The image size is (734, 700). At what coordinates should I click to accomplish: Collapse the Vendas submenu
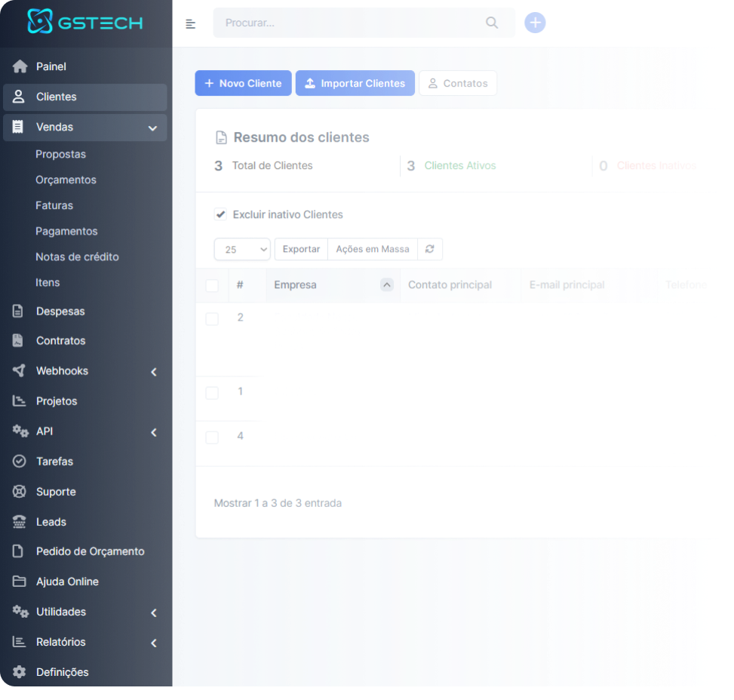click(152, 128)
